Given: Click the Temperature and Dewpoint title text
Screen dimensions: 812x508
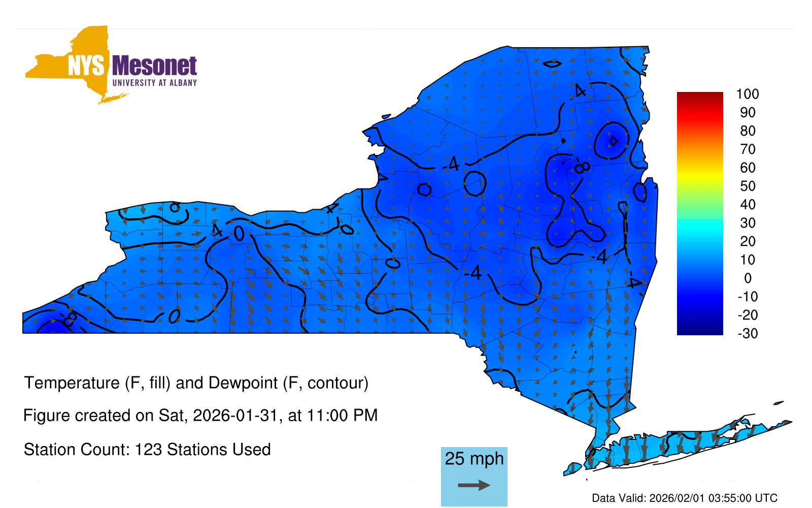Looking at the screenshot, I should [x=196, y=383].
